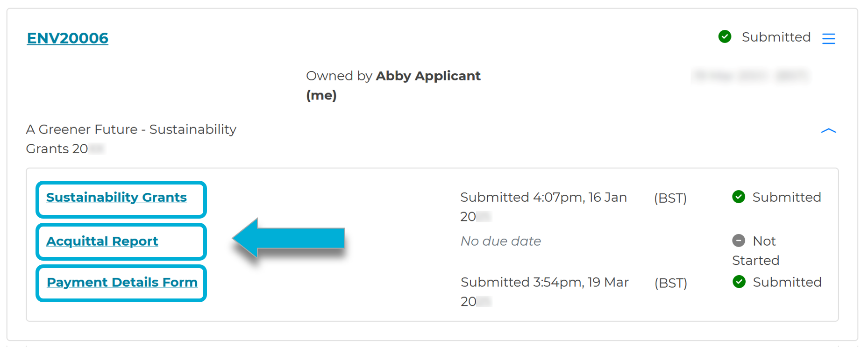
Task: Click the blurred date area at top right
Action: tap(752, 76)
